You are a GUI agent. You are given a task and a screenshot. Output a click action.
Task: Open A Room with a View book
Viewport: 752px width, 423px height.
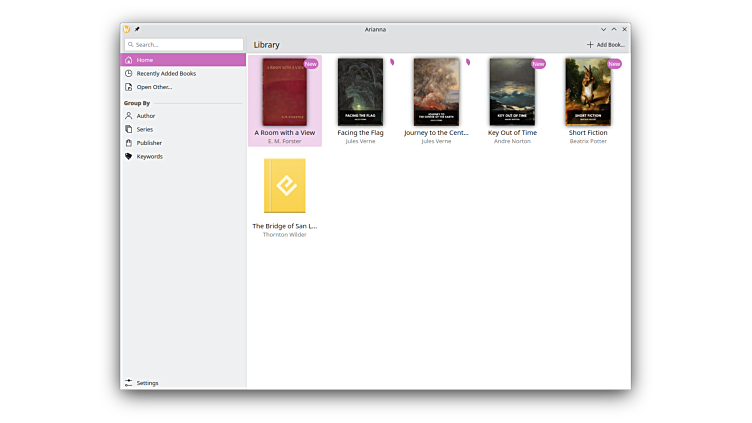pos(285,92)
